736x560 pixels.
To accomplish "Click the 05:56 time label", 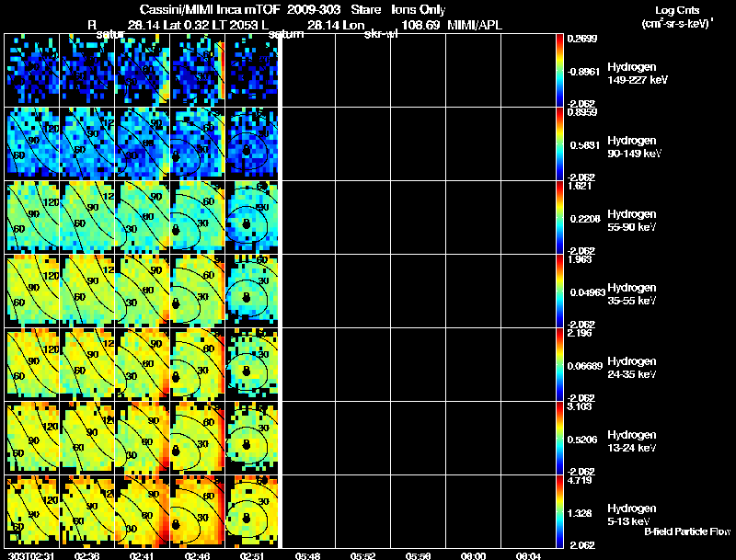I will click(418, 556).
